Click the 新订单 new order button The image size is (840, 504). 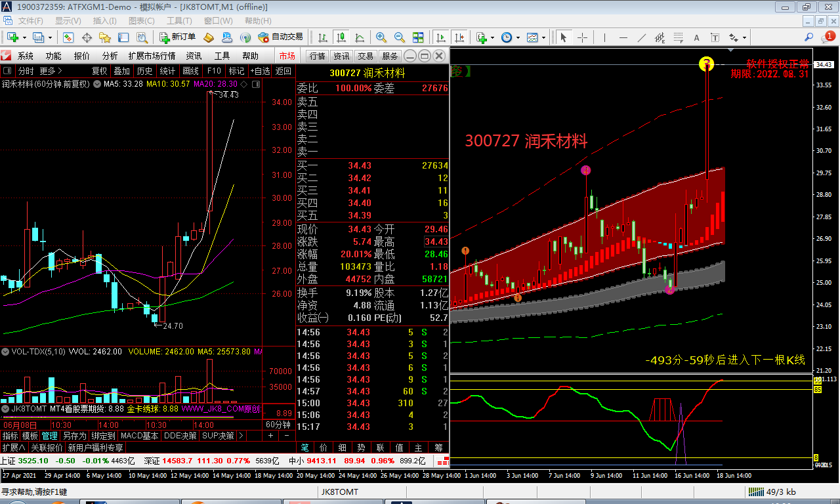tap(177, 37)
